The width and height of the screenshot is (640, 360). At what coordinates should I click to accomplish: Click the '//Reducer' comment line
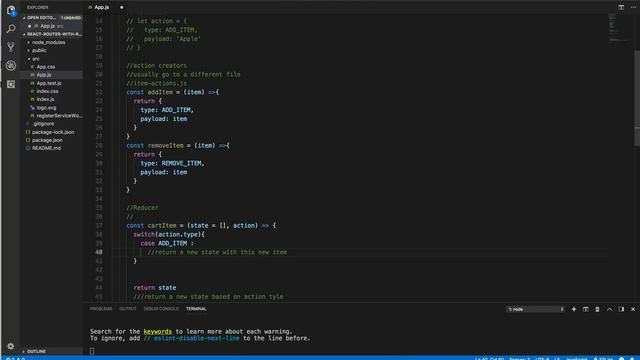pos(142,208)
